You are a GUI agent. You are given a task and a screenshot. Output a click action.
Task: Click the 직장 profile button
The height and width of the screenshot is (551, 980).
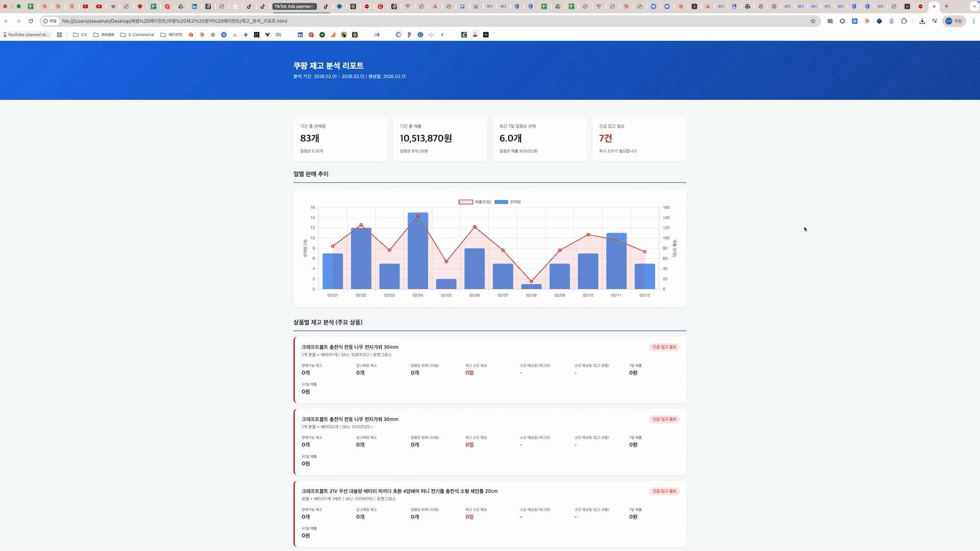point(953,21)
